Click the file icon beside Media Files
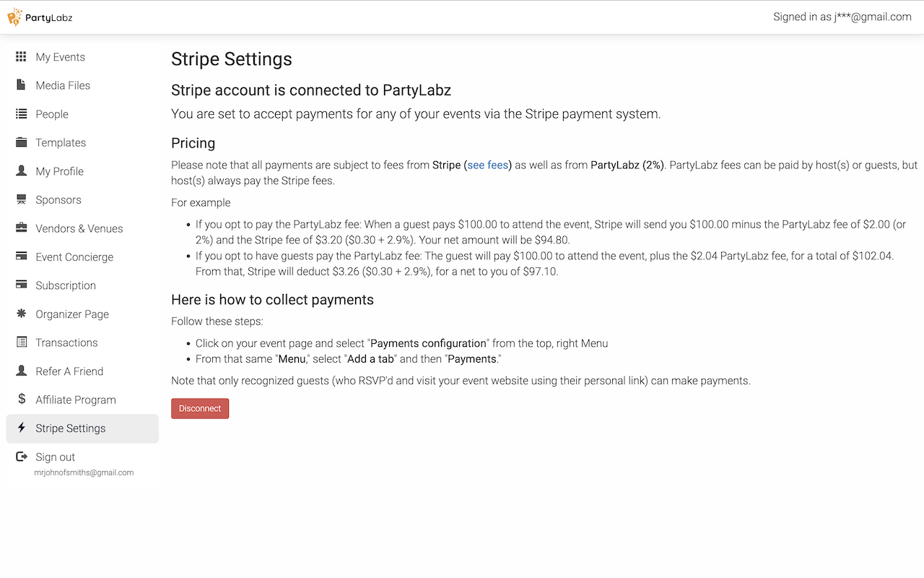The image size is (924, 578). 22,85
